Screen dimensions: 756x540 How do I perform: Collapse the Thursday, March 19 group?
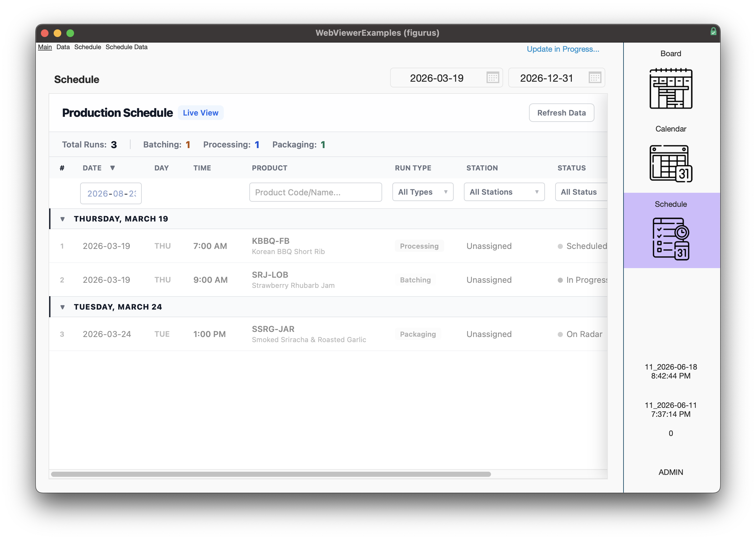tap(63, 219)
